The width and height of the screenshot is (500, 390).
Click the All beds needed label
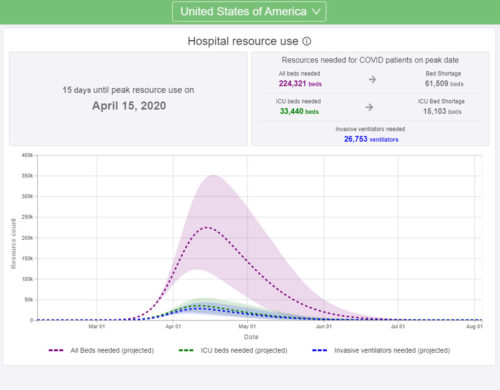pyautogui.click(x=299, y=73)
